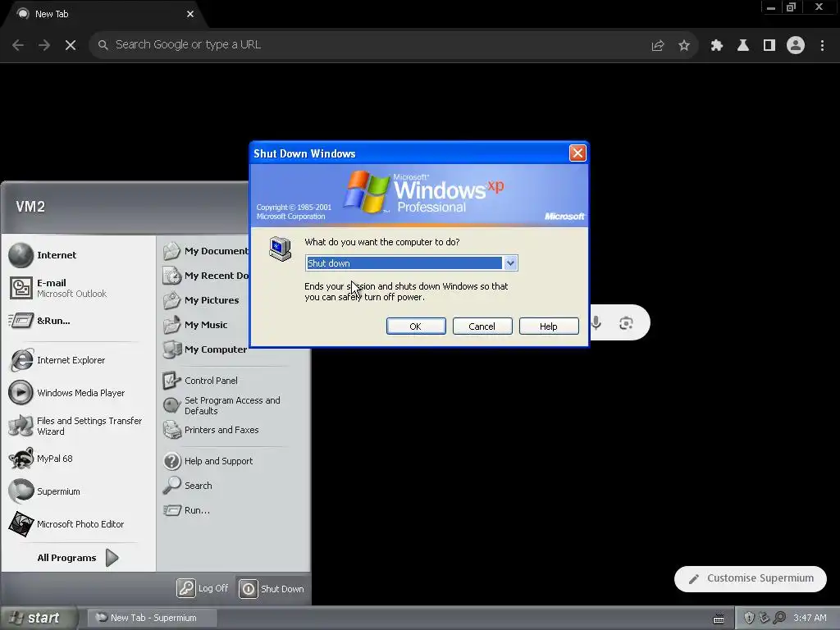Image resolution: width=840 pixels, height=630 pixels.
Task: Open Printers and Faxes
Action: click(x=211, y=430)
